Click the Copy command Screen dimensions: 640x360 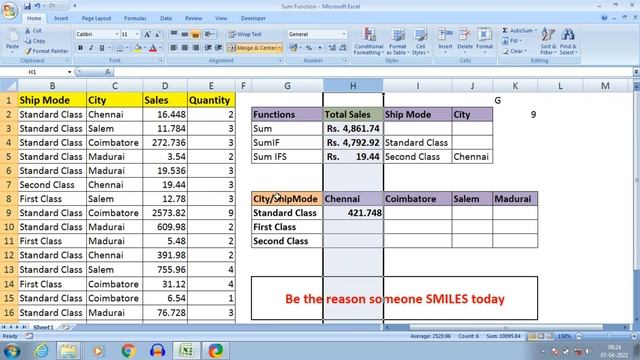pyautogui.click(x=35, y=41)
